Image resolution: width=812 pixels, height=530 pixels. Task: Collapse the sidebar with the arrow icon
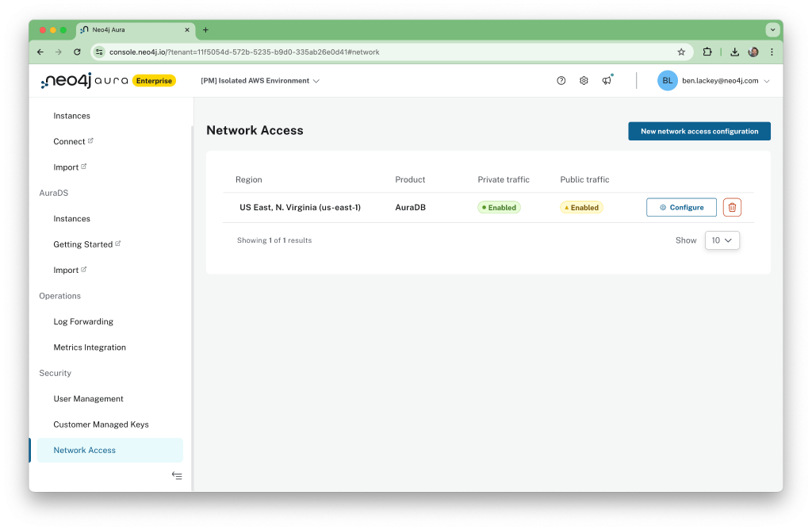pos(177,475)
